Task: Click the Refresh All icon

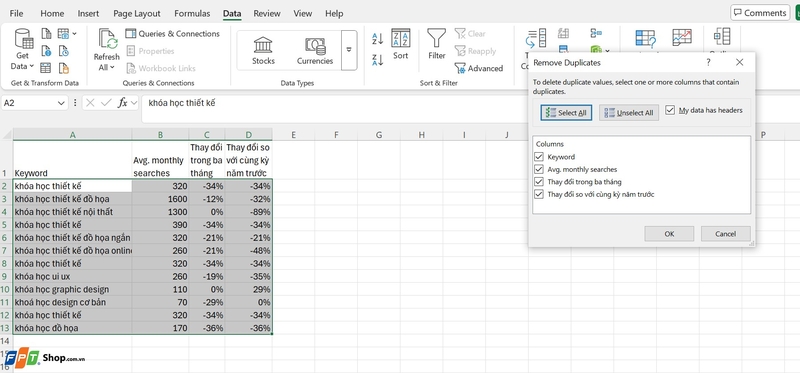Action: [x=107, y=39]
